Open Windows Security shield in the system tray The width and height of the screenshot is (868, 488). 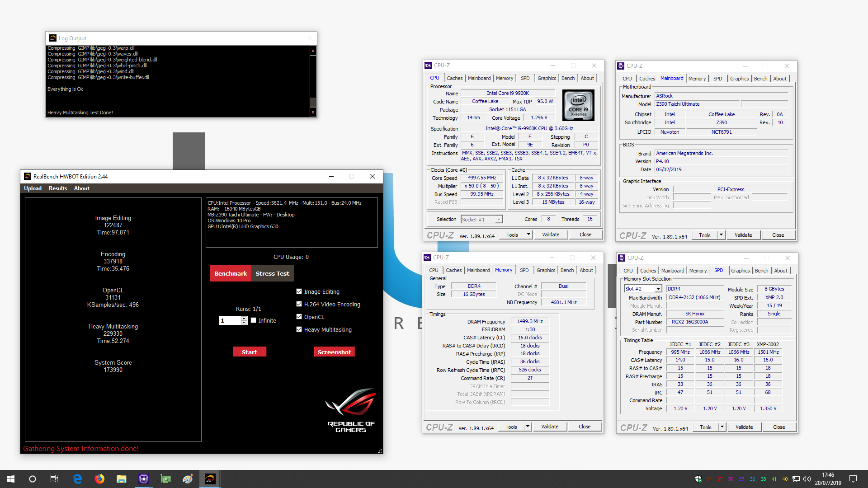[x=698, y=479]
